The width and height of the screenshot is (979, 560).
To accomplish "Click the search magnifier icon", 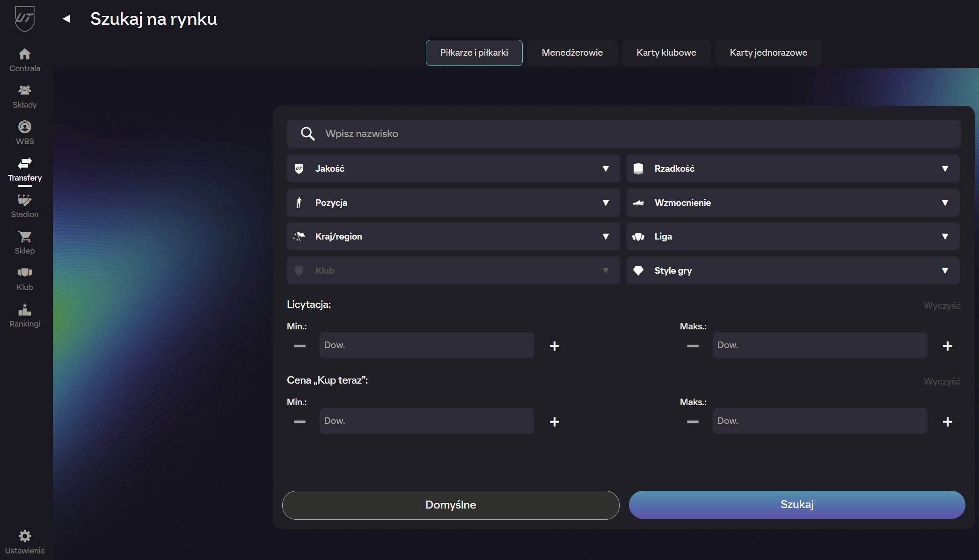I will 307,134.
